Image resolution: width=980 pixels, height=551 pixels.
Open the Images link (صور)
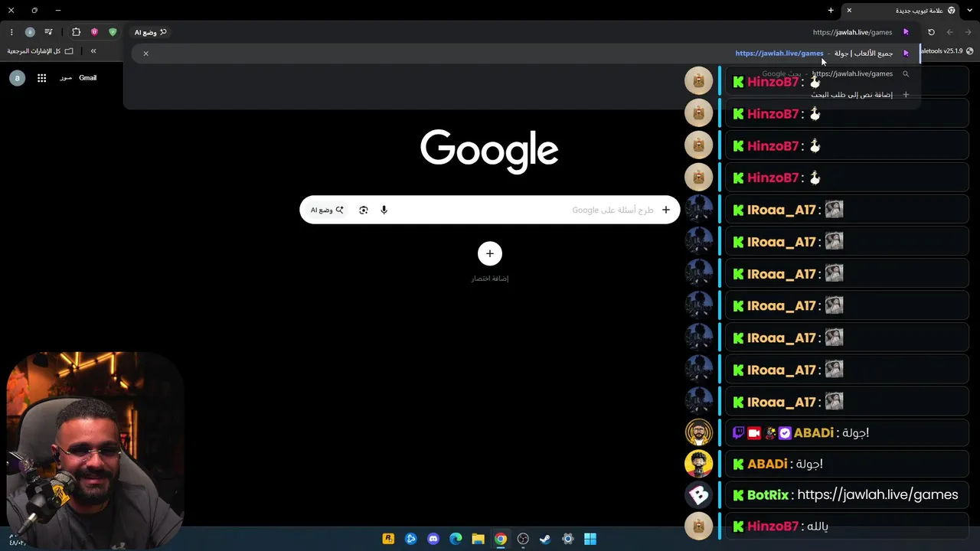pyautogui.click(x=66, y=78)
